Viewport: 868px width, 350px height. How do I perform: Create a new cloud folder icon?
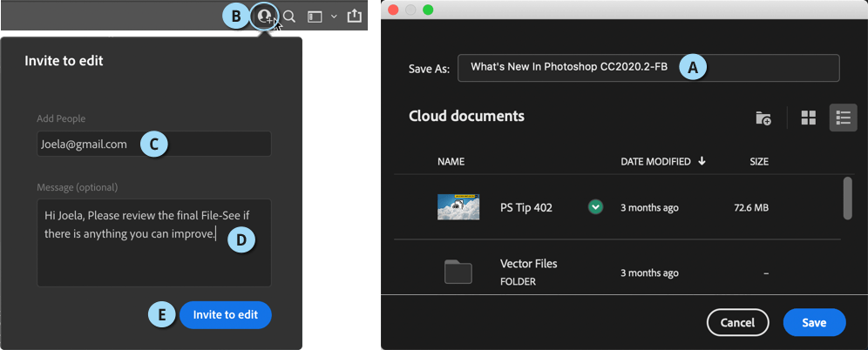tap(763, 118)
